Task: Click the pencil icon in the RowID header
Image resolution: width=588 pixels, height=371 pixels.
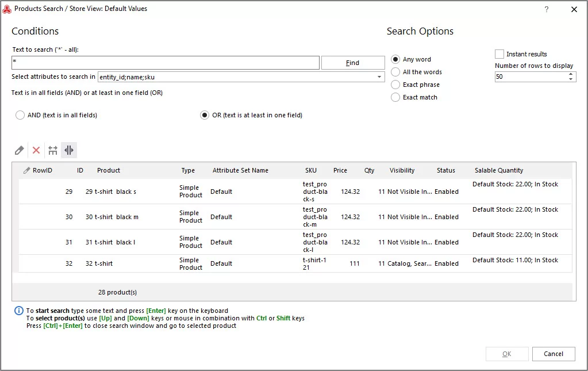Action: pyautogui.click(x=26, y=170)
